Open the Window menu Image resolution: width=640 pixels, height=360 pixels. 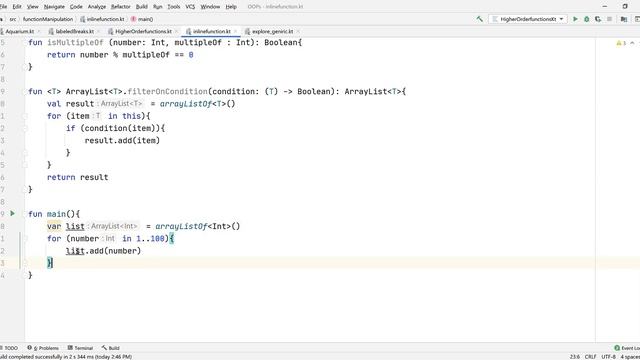pos(210,7)
